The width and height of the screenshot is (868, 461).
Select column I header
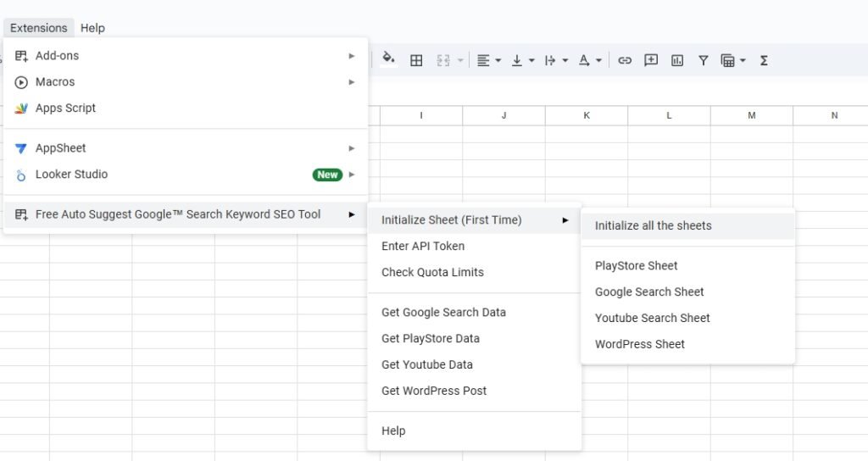pos(421,115)
